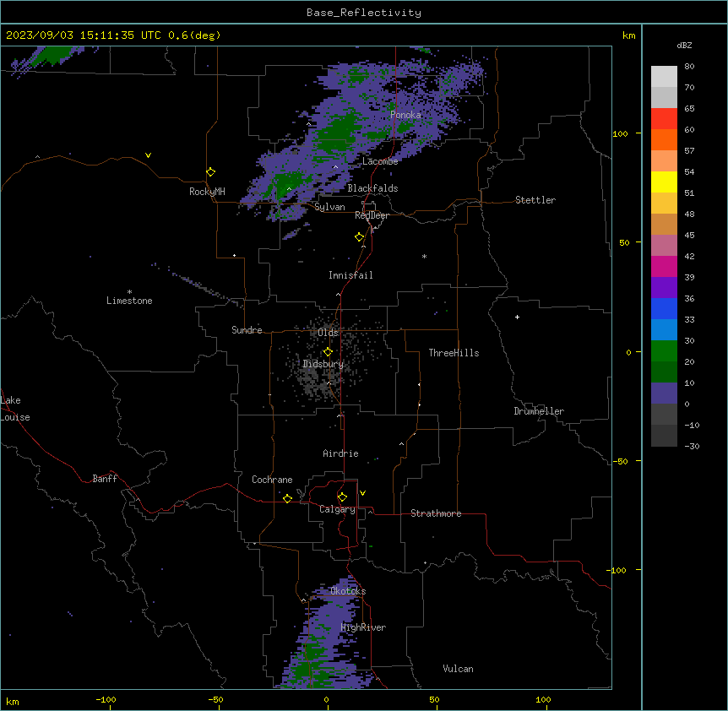Click the white plus marker north of Drumheller
This screenshot has height=711, width=728.
517,317
